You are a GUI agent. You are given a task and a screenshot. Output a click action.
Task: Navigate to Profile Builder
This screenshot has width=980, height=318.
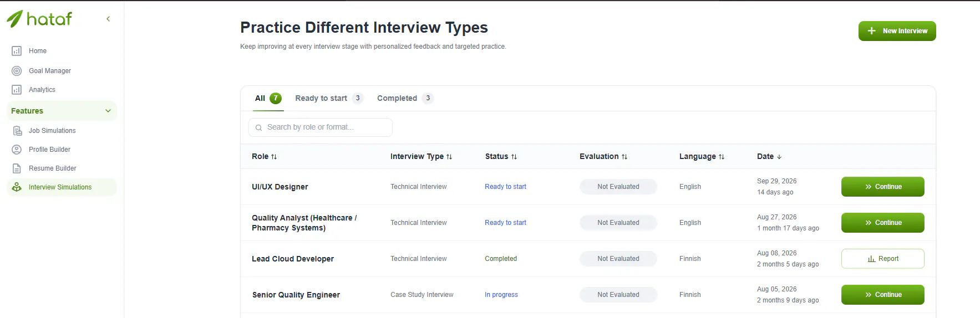click(x=49, y=150)
